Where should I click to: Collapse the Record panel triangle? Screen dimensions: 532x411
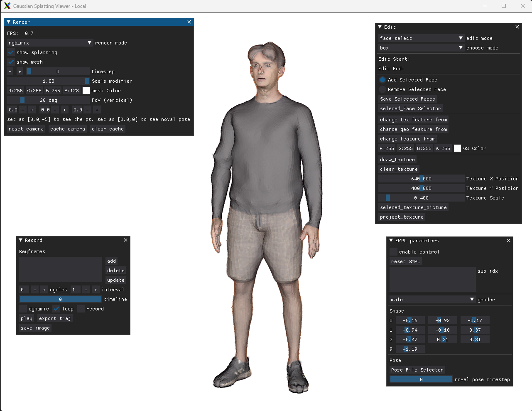click(x=21, y=240)
